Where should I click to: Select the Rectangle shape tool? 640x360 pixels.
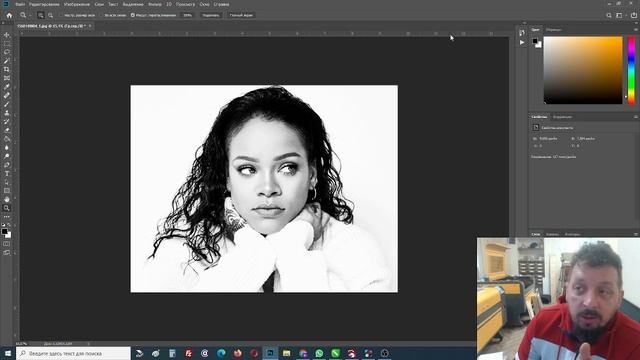tap(7, 191)
